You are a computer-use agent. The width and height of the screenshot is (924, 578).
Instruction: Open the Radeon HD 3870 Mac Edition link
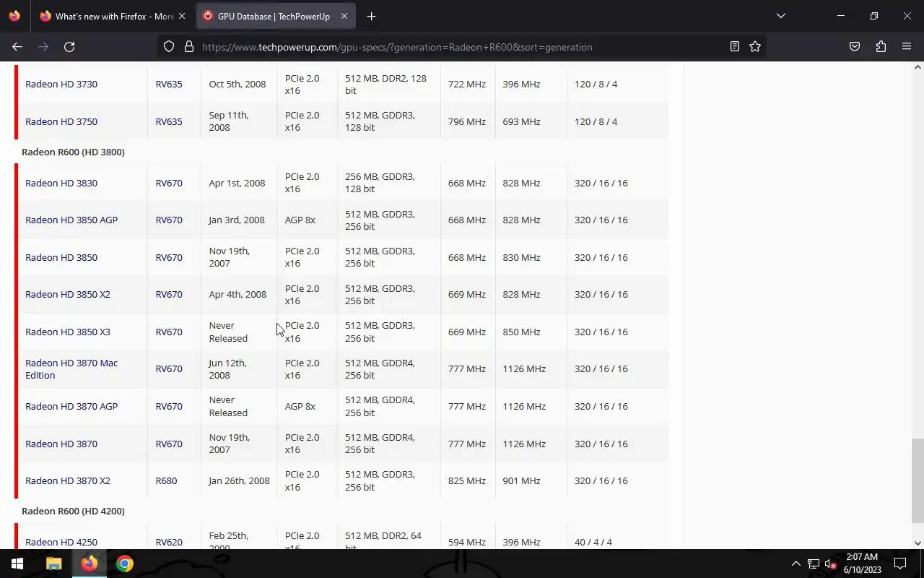pyautogui.click(x=71, y=369)
